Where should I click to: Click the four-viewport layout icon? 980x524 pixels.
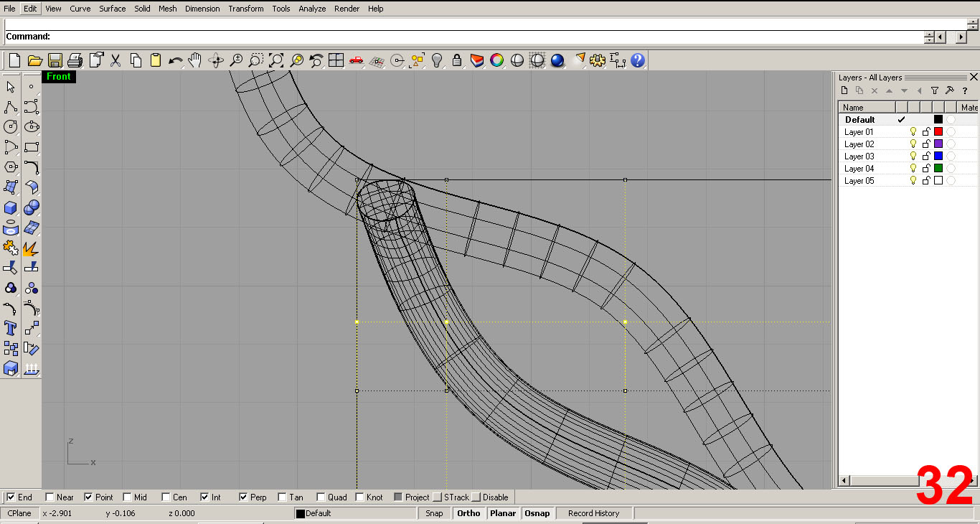pos(336,61)
